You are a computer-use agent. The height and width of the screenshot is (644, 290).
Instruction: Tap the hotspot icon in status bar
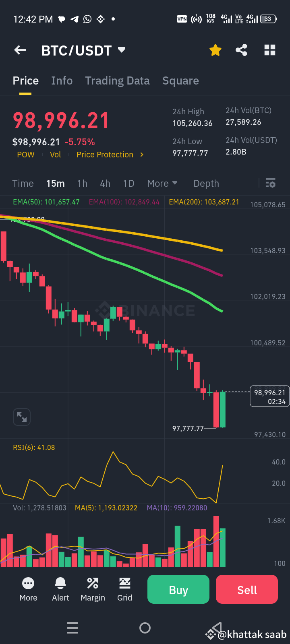[x=196, y=19]
